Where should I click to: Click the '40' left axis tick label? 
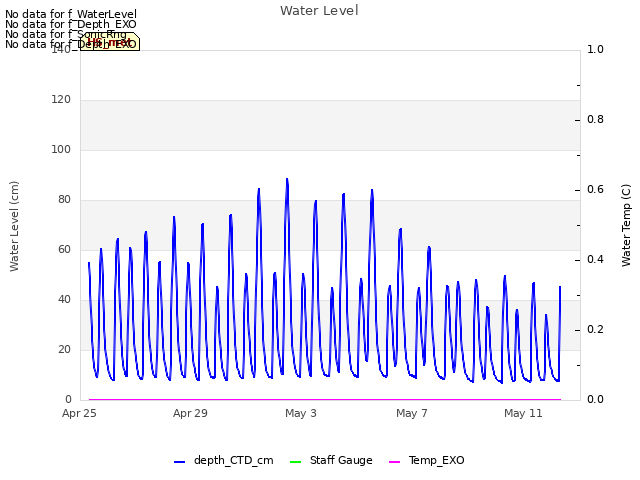coord(64,300)
